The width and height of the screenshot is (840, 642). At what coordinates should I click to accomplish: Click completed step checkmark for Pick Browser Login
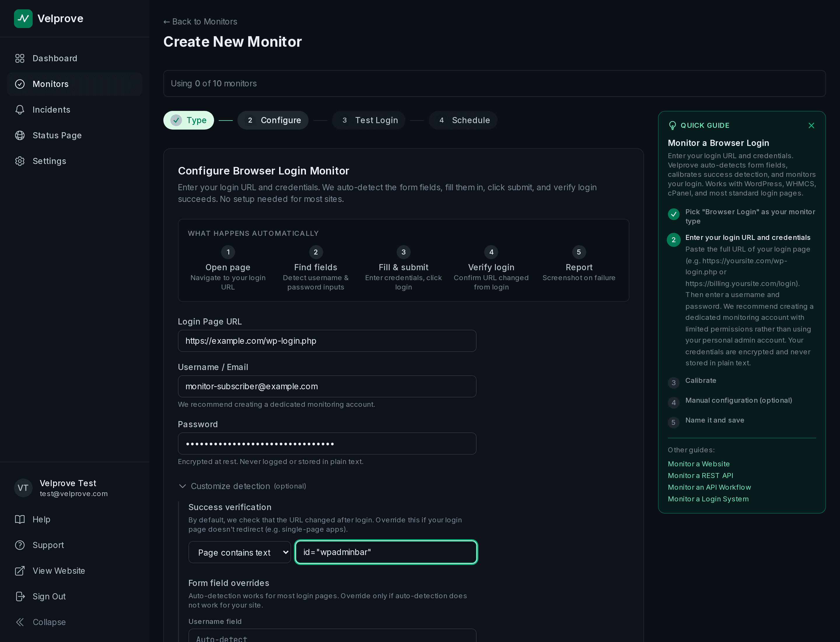tap(673, 214)
